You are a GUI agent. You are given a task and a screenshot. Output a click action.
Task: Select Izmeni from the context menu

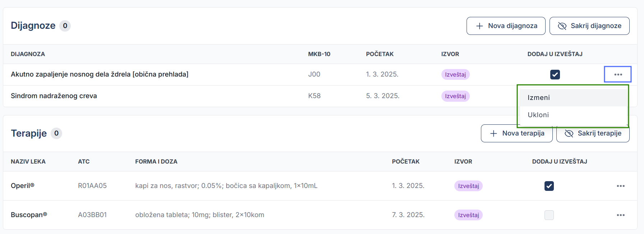[539, 98]
